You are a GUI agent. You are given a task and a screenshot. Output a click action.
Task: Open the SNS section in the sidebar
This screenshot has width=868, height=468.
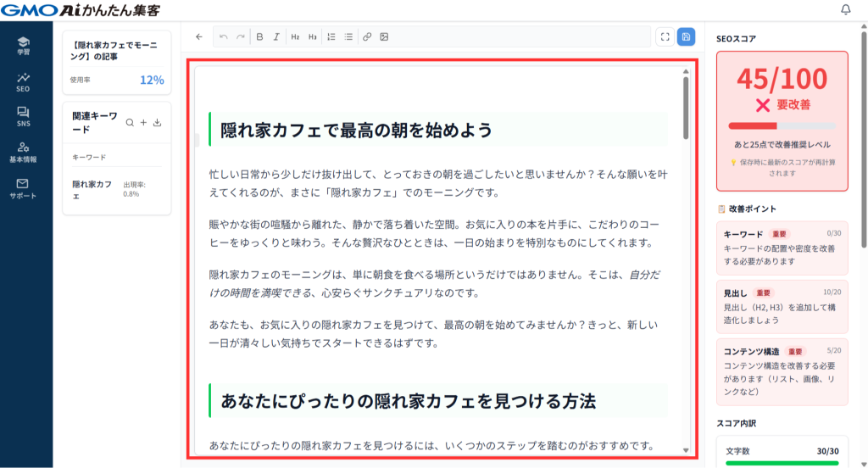pos(23,117)
